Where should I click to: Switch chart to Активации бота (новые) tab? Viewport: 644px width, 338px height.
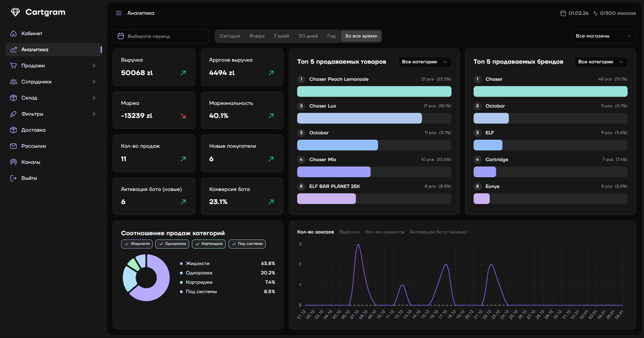tap(438, 232)
